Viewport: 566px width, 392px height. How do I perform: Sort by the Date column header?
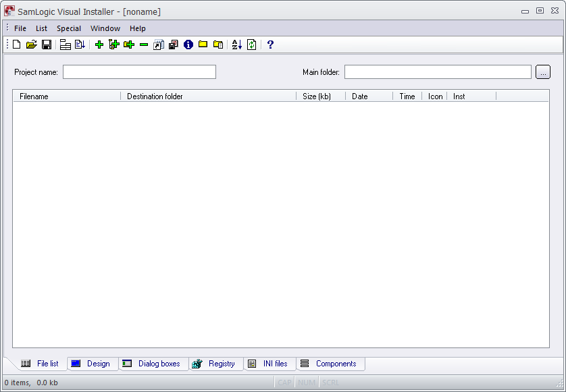pos(369,96)
